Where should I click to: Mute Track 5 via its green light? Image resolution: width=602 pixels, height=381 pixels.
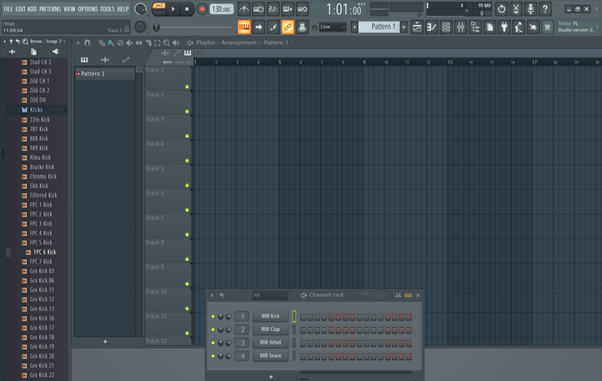(187, 186)
